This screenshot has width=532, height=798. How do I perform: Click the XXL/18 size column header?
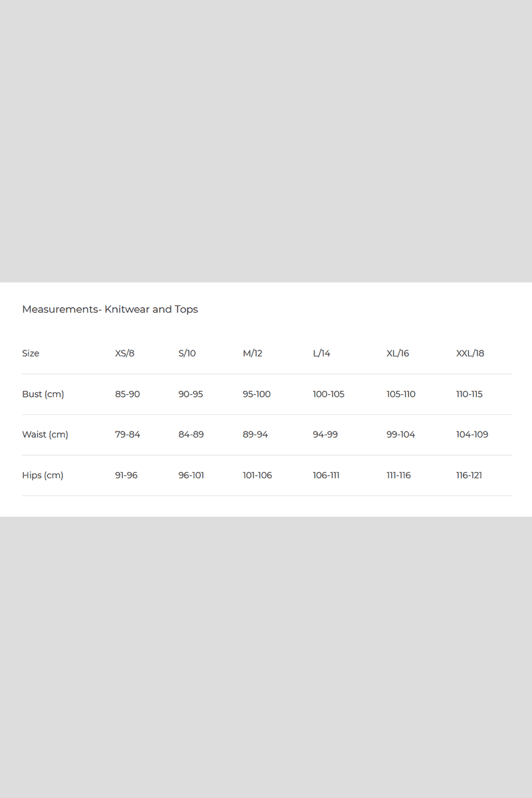tap(470, 353)
